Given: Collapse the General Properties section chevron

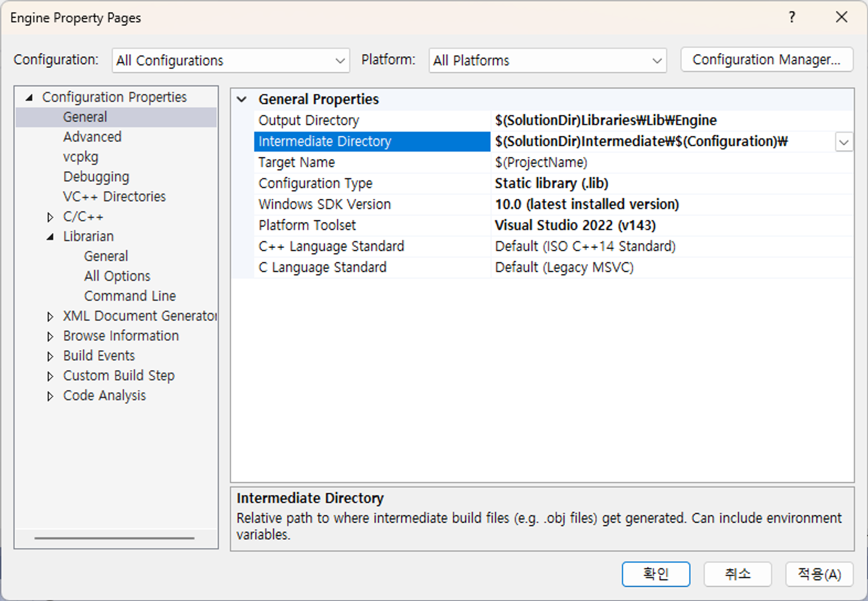Looking at the screenshot, I should point(242,99).
